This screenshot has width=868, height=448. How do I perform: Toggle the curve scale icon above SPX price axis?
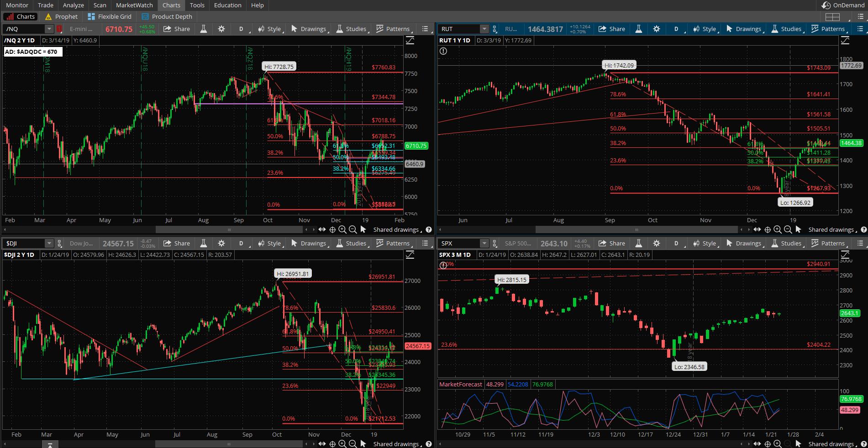[845, 255]
